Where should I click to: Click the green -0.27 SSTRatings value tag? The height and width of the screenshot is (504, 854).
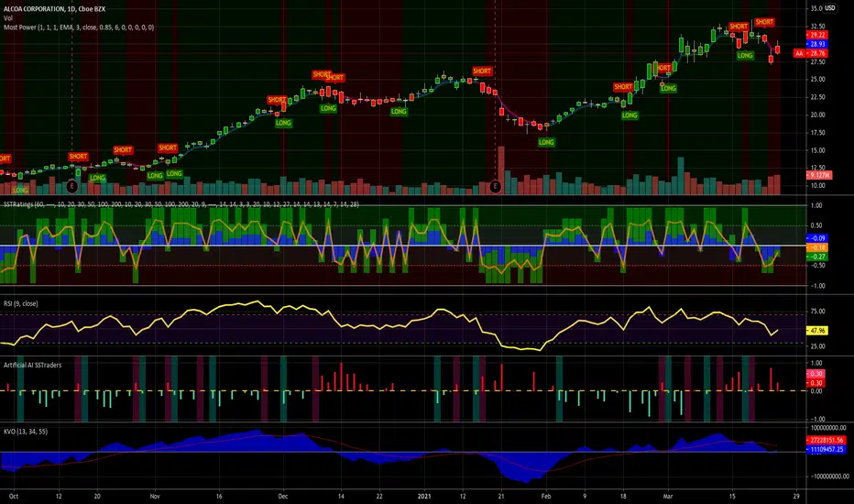coord(817,257)
